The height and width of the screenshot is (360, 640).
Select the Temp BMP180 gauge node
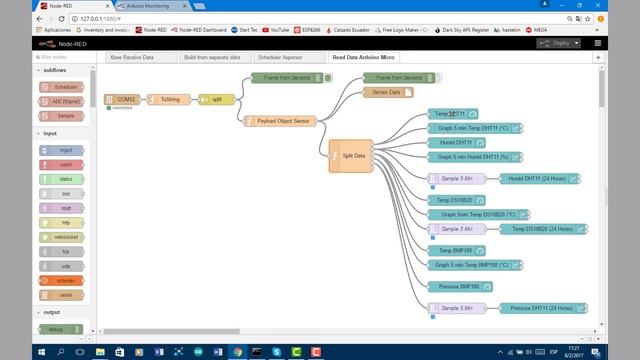point(456,251)
